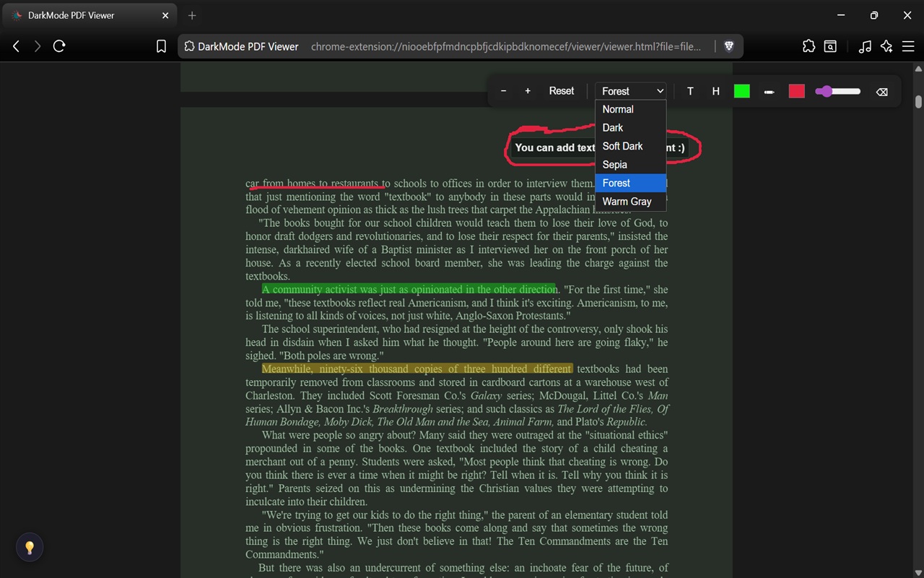Select the eraser clear tool
This screenshot has width=924, height=578.
pos(881,92)
